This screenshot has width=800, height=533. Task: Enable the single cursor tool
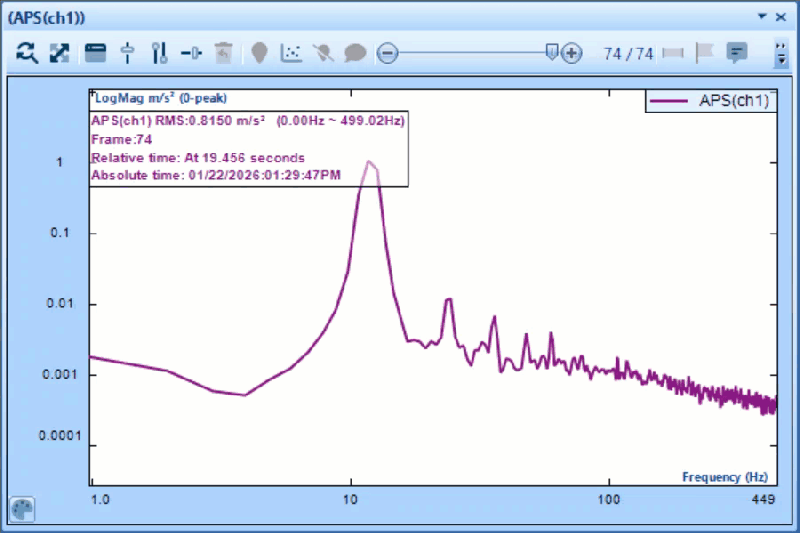coord(127,53)
